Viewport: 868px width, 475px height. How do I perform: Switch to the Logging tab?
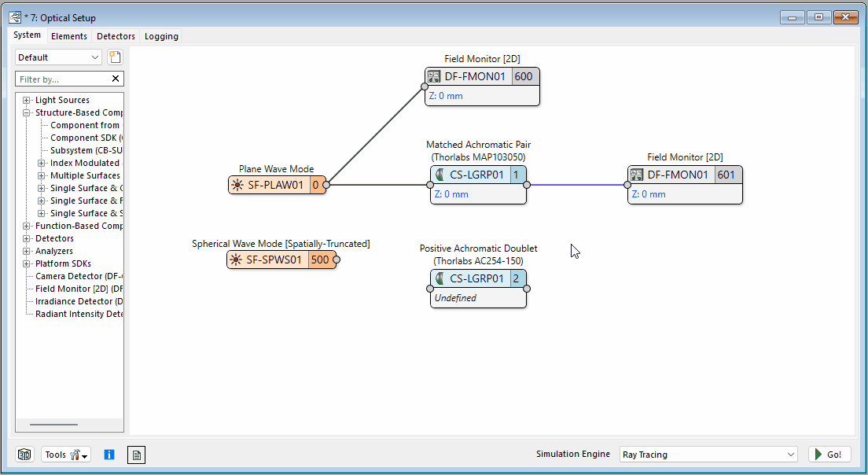click(161, 36)
